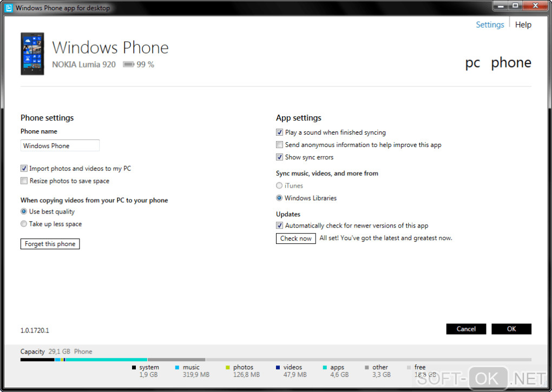552x392 pixels.
Task: Click the version number 1.0.1720.1
Action: [35, 330]
